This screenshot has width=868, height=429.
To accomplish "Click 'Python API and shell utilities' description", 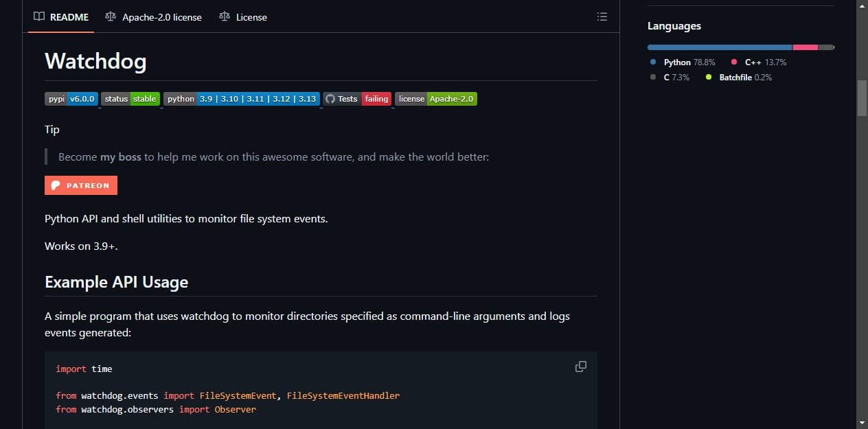I will (x=186, y=219).
